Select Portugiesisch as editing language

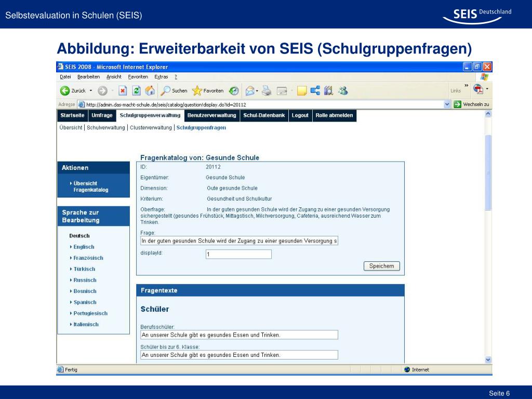[90, 313]
